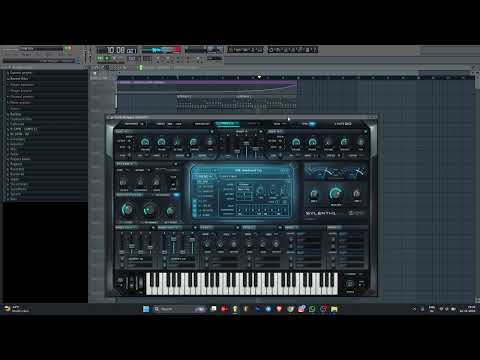Click the playlist playhead marker
This screenshot has height=360, width=480.
click(259, 77)
